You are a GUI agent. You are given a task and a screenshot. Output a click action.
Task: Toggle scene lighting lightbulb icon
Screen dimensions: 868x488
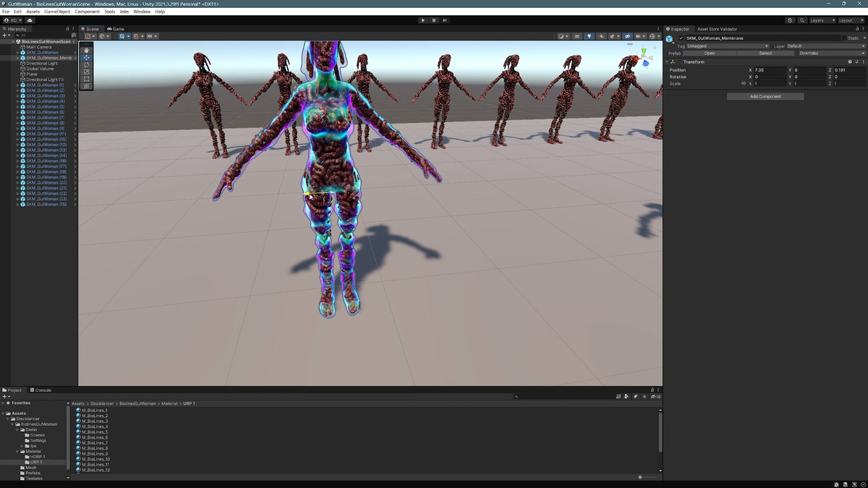coord(589,36)
